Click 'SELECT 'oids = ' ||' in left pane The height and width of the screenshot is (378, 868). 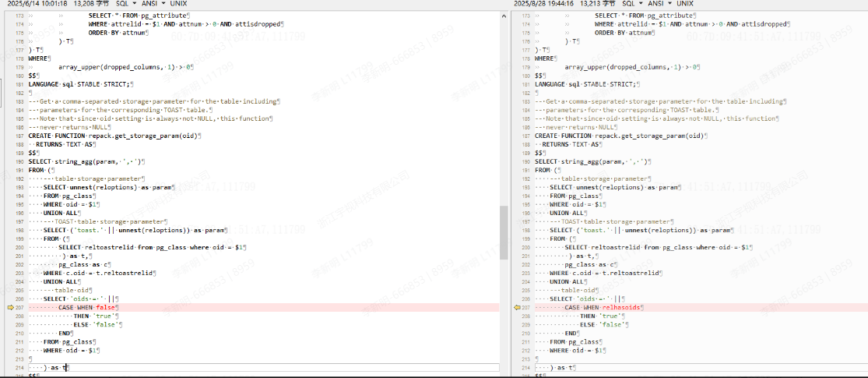coord(79,299)
